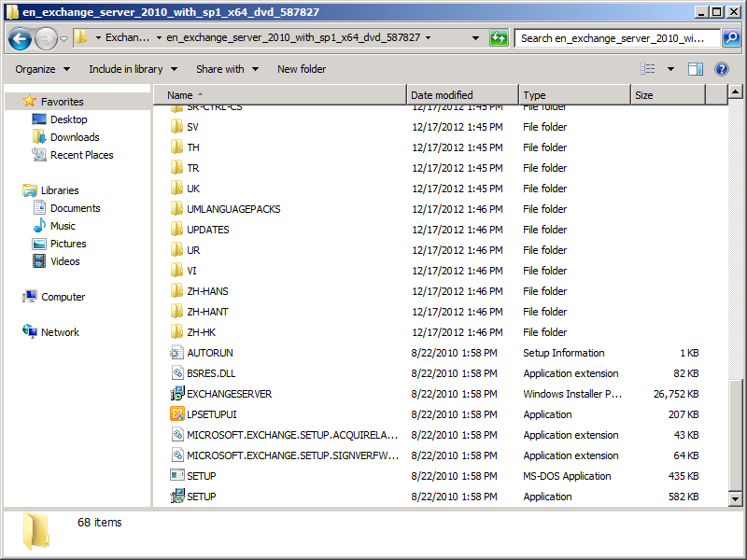Open the change view options arrow
This screenshot has width=747, height=560.
pos(670,69)
